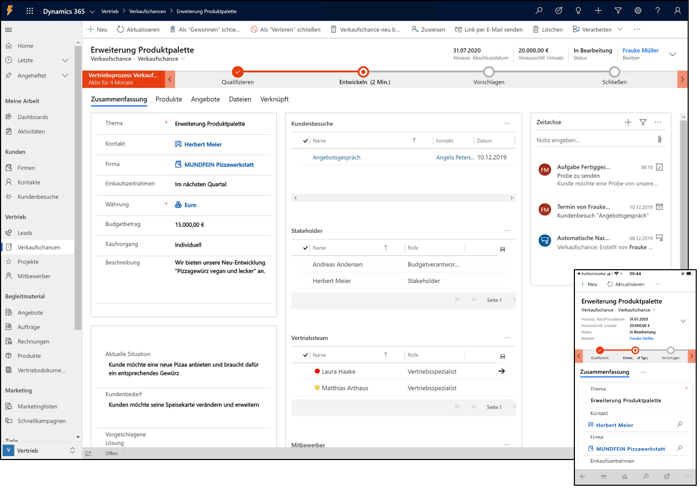Open the Euro currency link

pos(190,205)
